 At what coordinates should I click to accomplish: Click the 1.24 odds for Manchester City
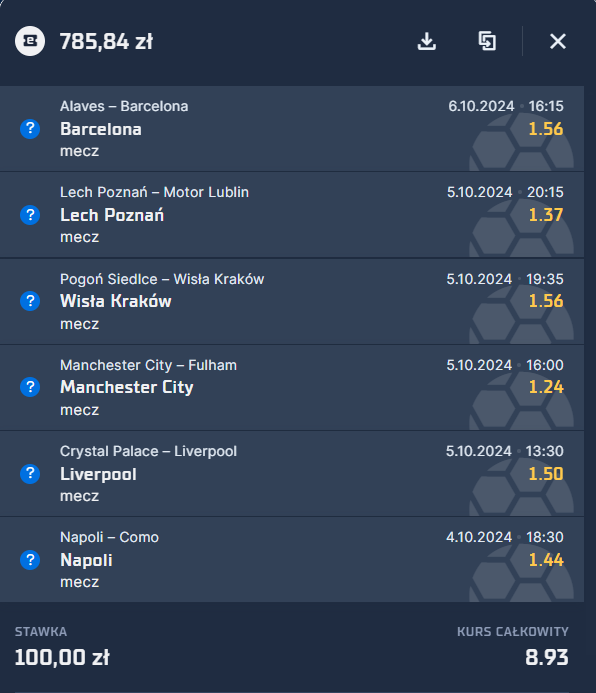(x=546, y=387)
